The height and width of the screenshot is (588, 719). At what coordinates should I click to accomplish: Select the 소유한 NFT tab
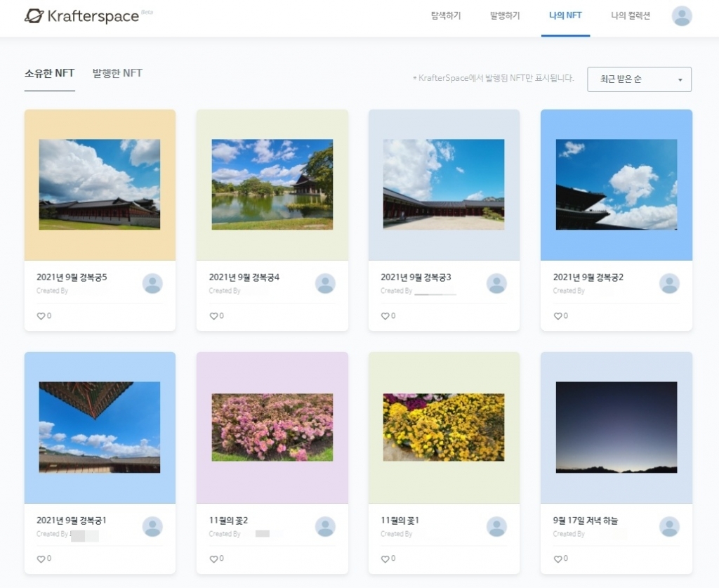[49, 73]
